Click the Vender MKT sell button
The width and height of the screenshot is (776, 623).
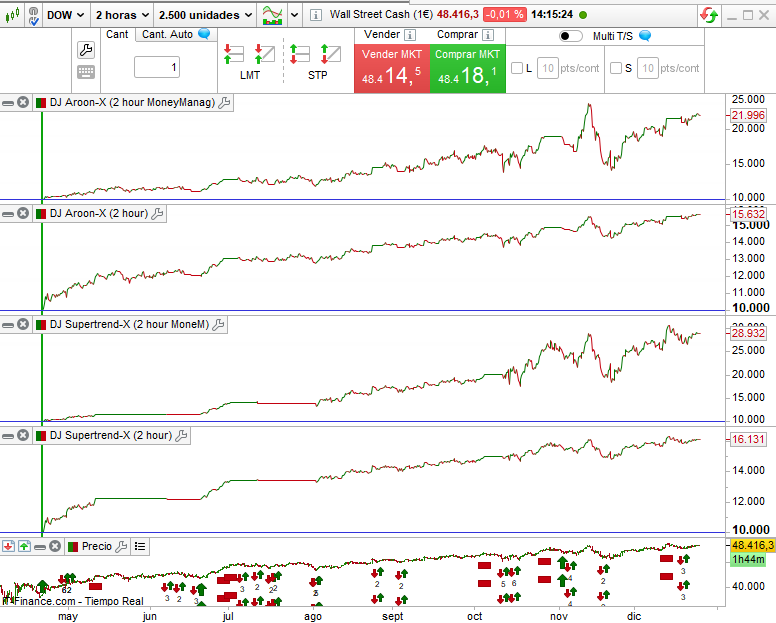391,68
